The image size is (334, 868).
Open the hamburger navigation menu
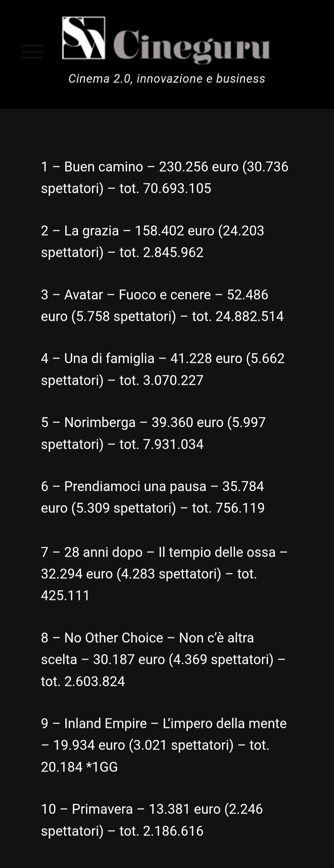32,52
